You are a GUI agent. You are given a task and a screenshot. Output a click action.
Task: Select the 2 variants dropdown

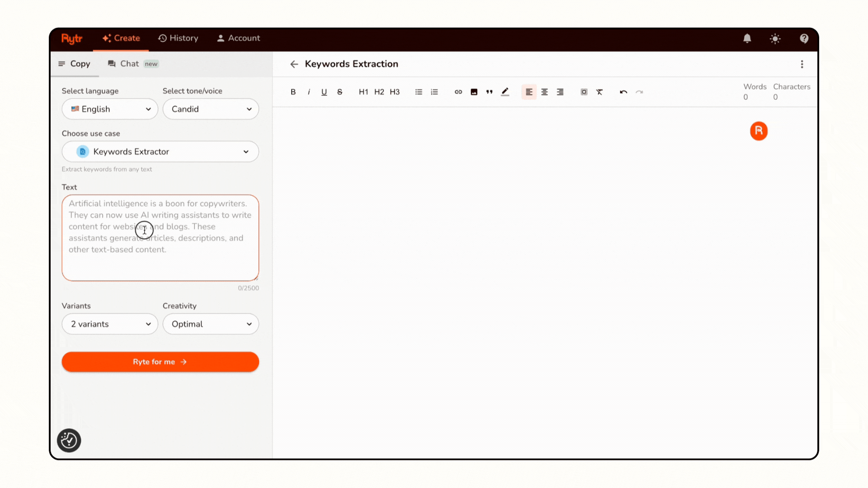(x=110, y=324)
